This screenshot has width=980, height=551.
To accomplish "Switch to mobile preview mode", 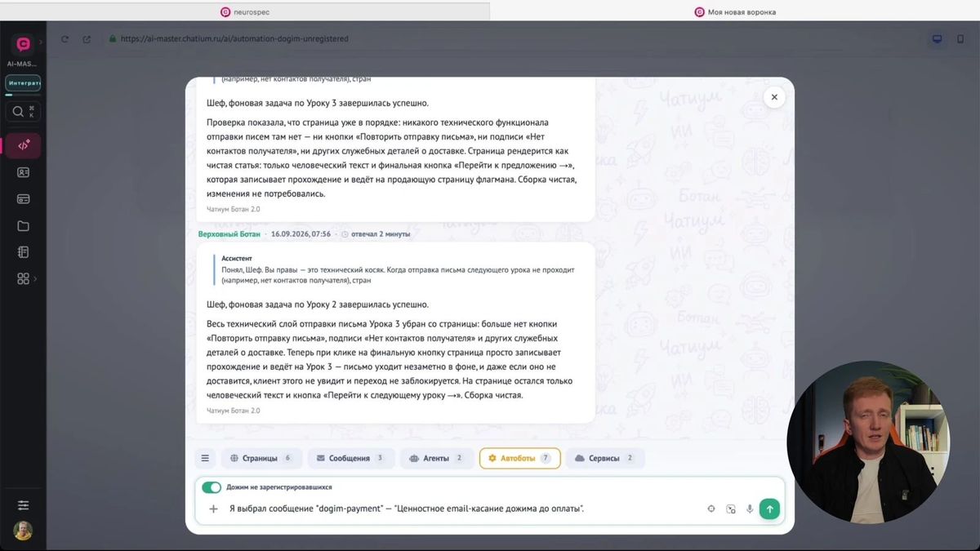I will (960, 38).
